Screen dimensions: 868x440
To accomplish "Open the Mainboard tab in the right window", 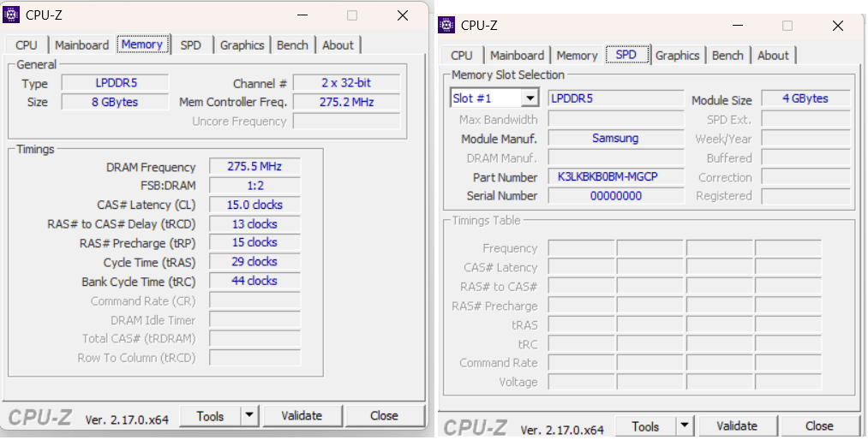I will point(517,55).
